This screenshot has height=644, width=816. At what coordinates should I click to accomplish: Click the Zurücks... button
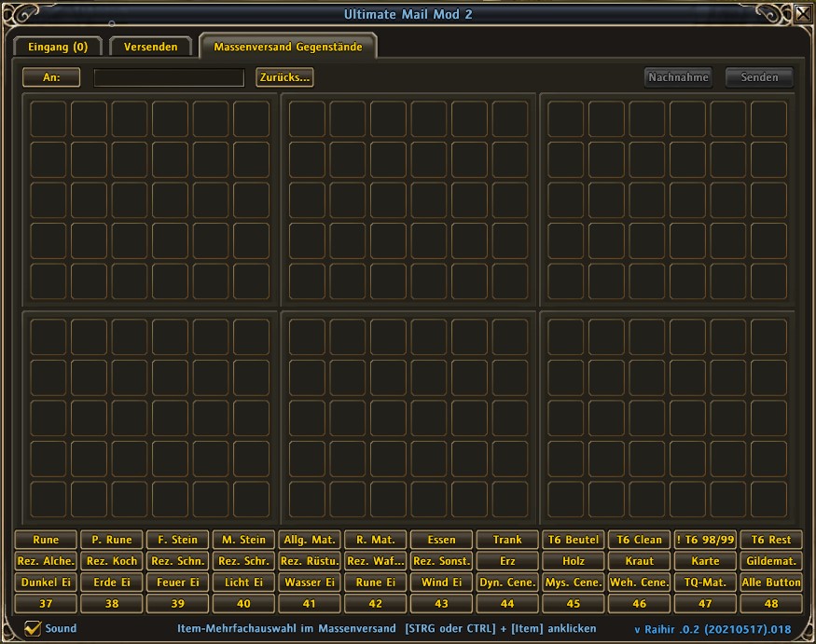pos(284,77)
